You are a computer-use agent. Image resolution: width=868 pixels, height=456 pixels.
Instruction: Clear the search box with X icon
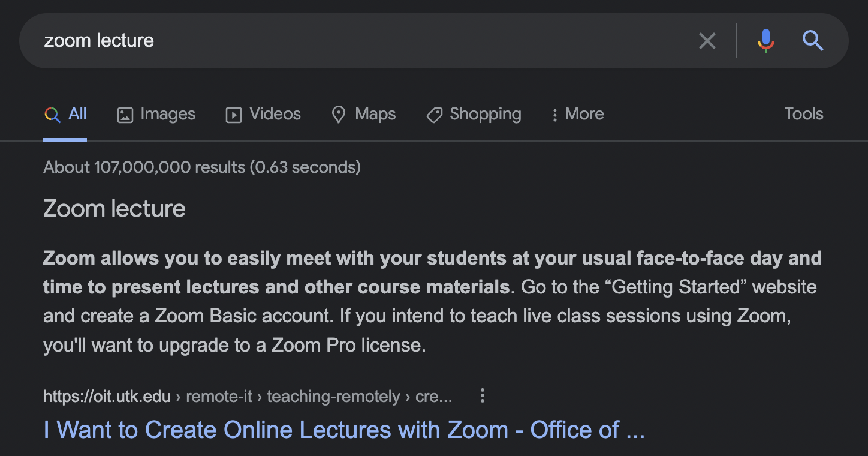tap(707, 41)
